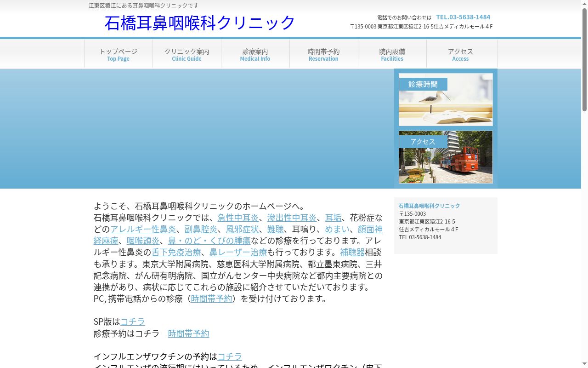Select 院内設備 Facilities menu item

pos(392,54)
